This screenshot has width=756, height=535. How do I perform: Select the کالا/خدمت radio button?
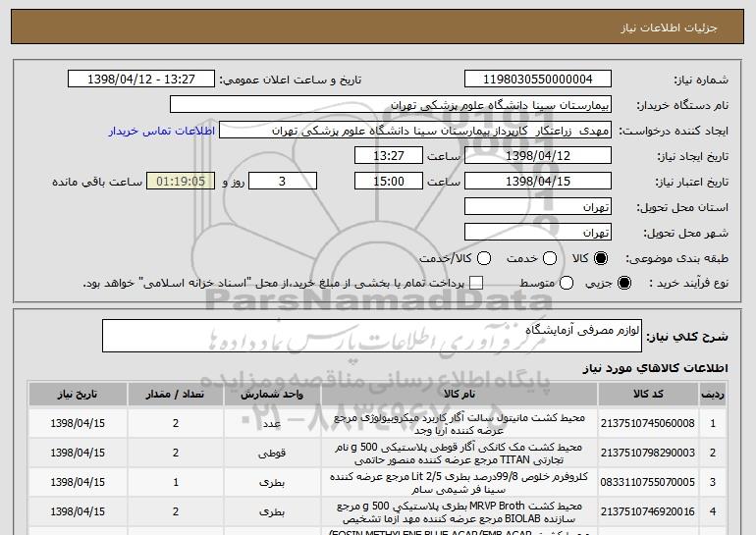pos(484,258)
